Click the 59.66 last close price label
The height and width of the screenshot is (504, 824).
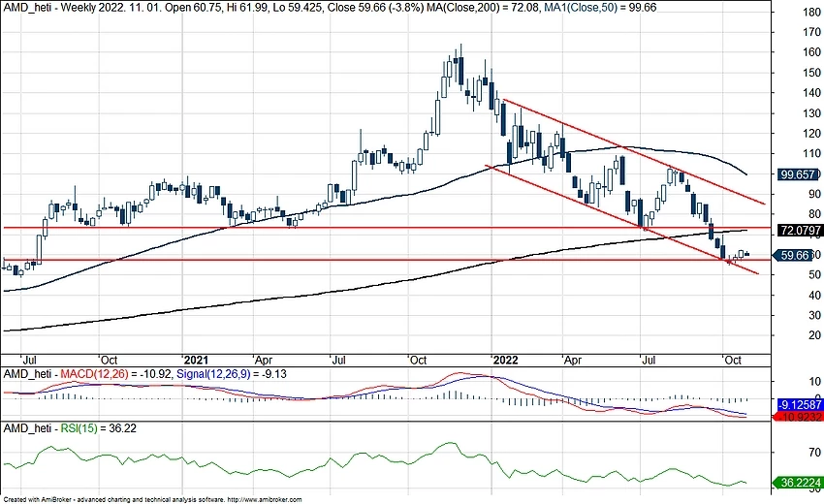(794, 256)
